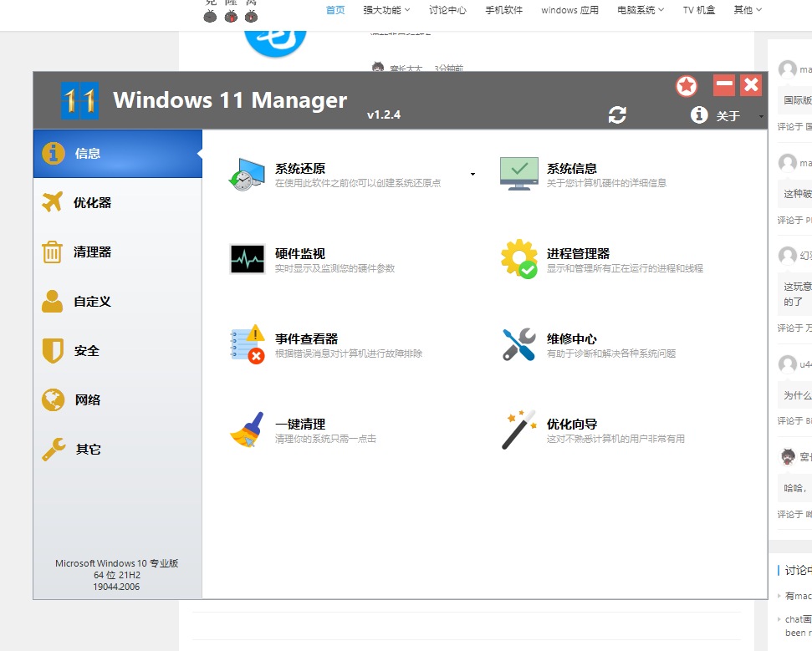Click the 进程管理器 title text
This screenshot has width=812, height=651.
pos(578,254)
